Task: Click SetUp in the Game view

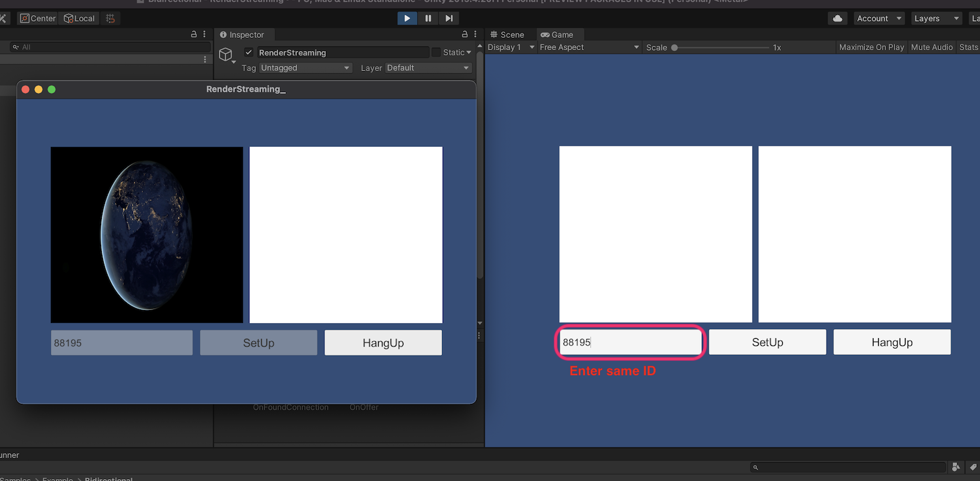Action: pyautogui.click(x=767, y=342)
